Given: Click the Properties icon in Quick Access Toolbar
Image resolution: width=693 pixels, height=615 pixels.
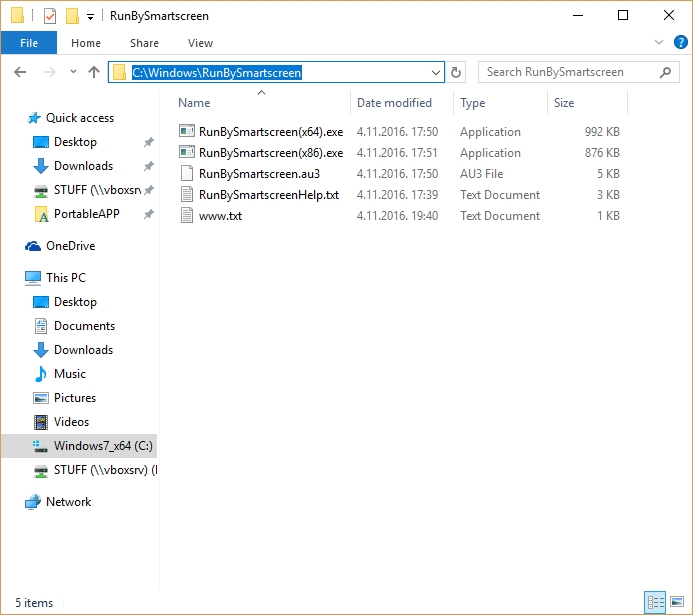Looking at the screenshot, I should (x=50, y=16).
